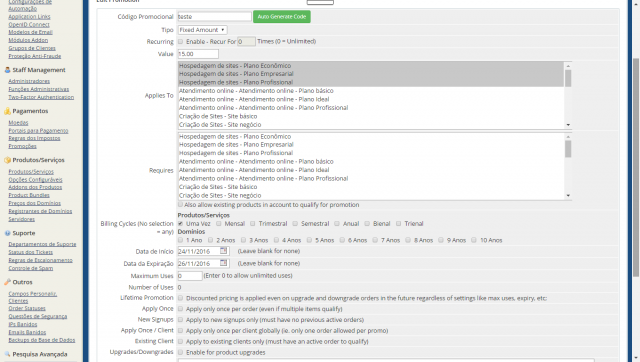Screen dimensions: 640x362
Task: Open Servidores link in sidebar
Action: [x=22, y=219]
